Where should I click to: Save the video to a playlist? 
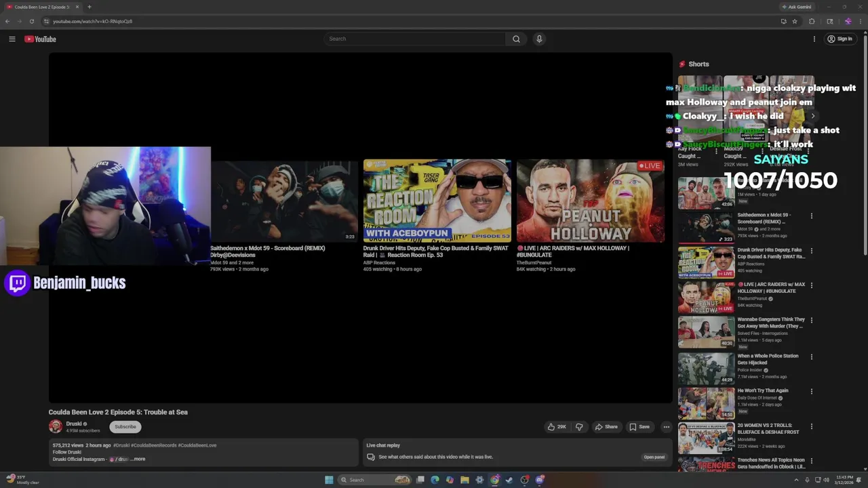pyautogui.click(x=639, y=427)
